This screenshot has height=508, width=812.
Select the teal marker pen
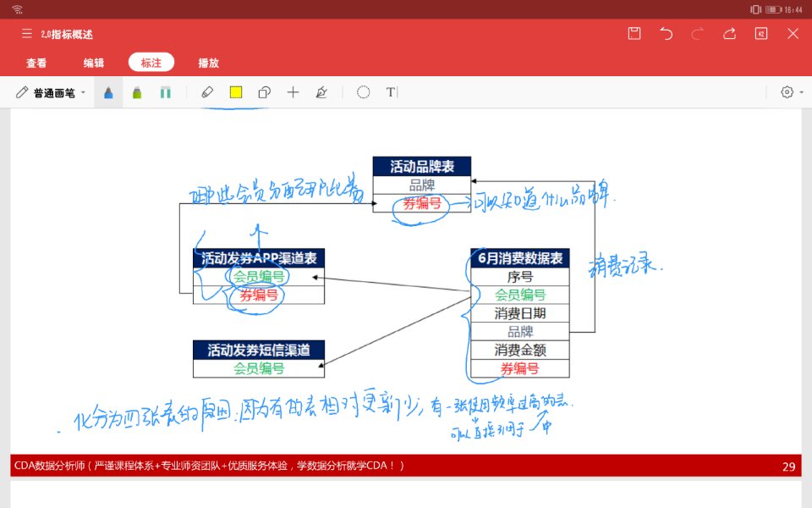[x=166, y=93]
